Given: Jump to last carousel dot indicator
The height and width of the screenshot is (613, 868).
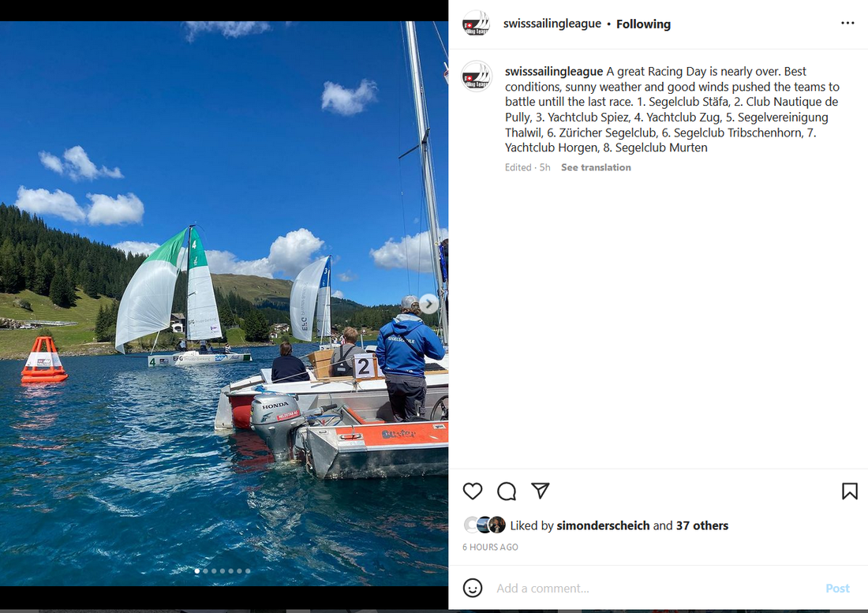Looking at the screenshot, I should [x=248, y=571].
